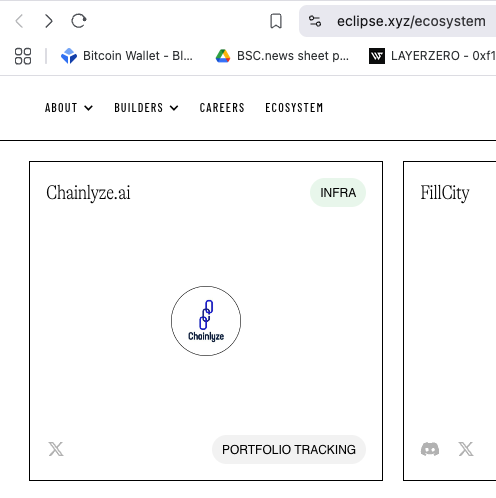
Task: Select the PORTFOLIO TRACKING tag
Action: pyautogui.click(x=289, y=449)
